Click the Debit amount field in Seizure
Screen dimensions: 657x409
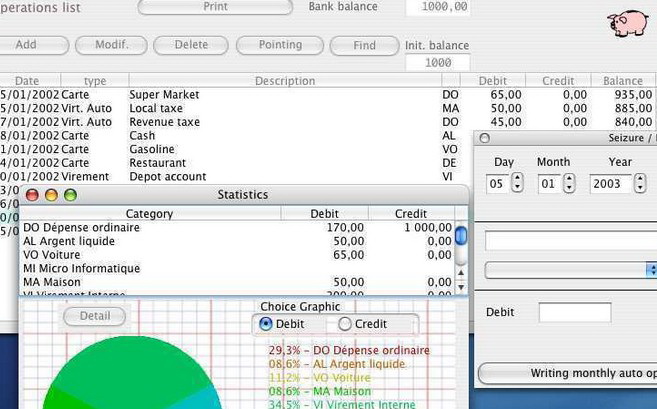click(x=575, y=313)
